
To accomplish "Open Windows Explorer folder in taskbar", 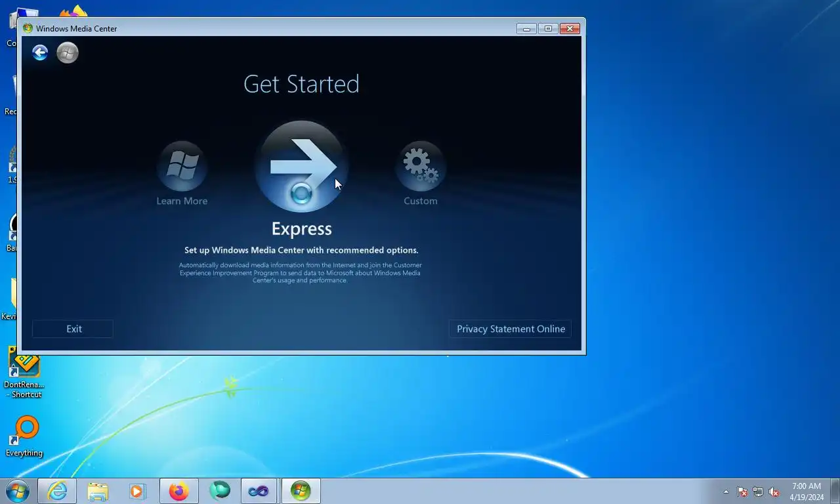I will [98, 491].
